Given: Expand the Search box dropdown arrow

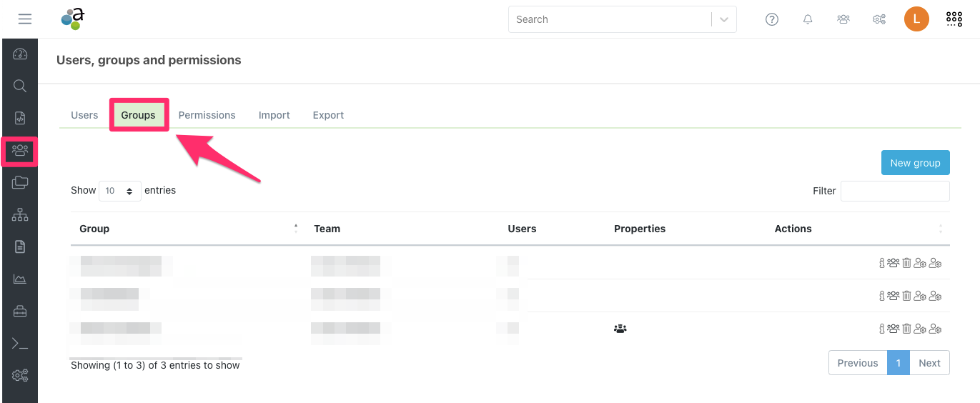Looking at the screenshot, I should [724, 19].
